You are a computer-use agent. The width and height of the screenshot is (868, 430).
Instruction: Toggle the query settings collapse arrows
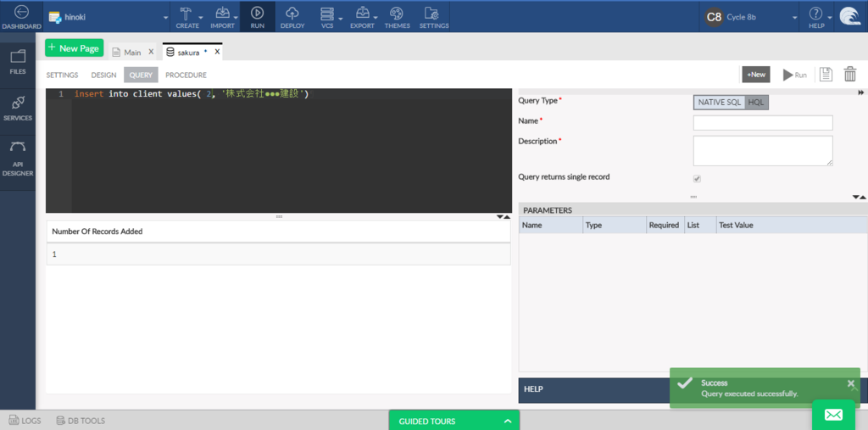tap(860, 197)
